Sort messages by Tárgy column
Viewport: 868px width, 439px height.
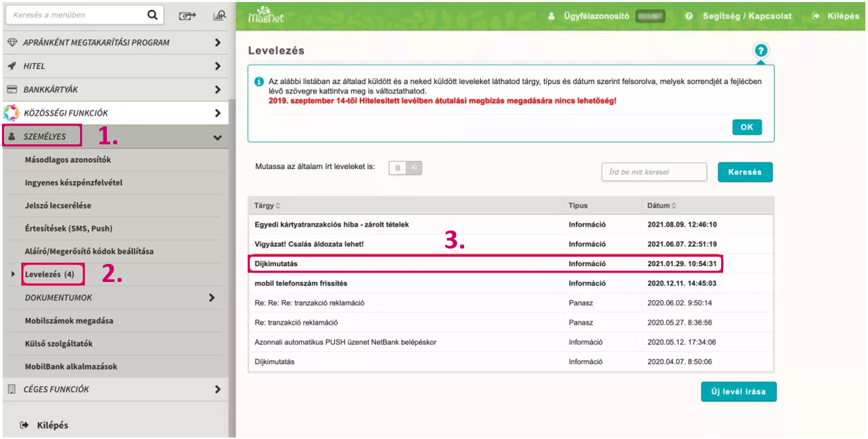[x=267, y=206]
